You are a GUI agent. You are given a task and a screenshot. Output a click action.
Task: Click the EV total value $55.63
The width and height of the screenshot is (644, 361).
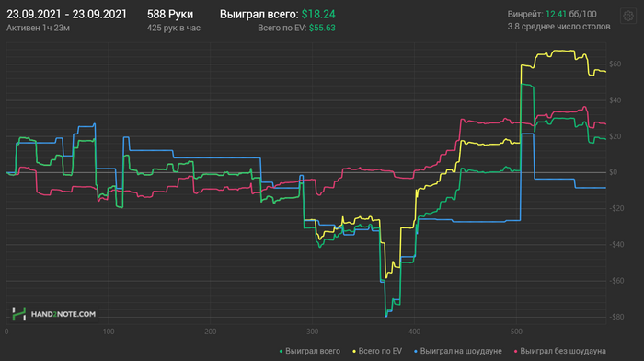(x=322, y=28)
